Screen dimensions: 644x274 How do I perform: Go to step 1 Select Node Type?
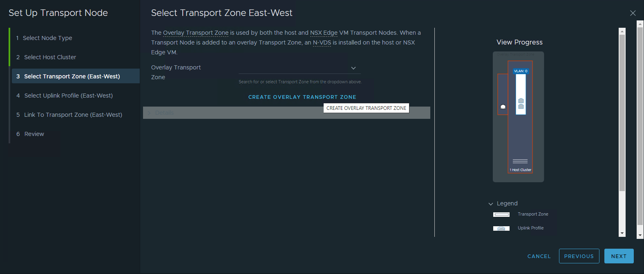point(47,38)
